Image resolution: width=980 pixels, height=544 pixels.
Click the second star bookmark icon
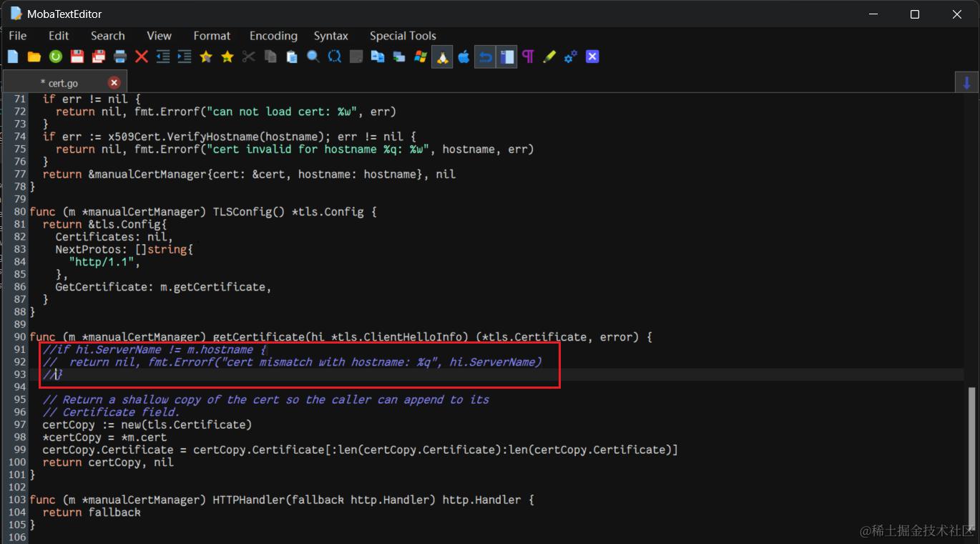[227, 57]
